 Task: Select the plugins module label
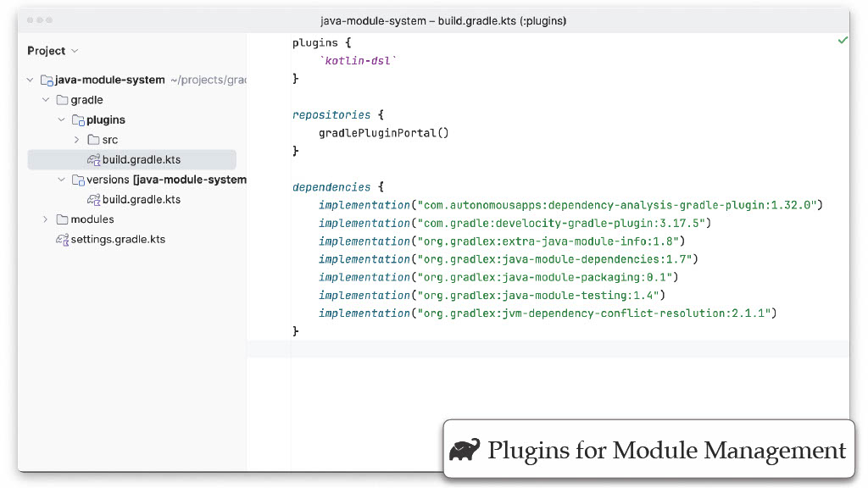[106, 120]
